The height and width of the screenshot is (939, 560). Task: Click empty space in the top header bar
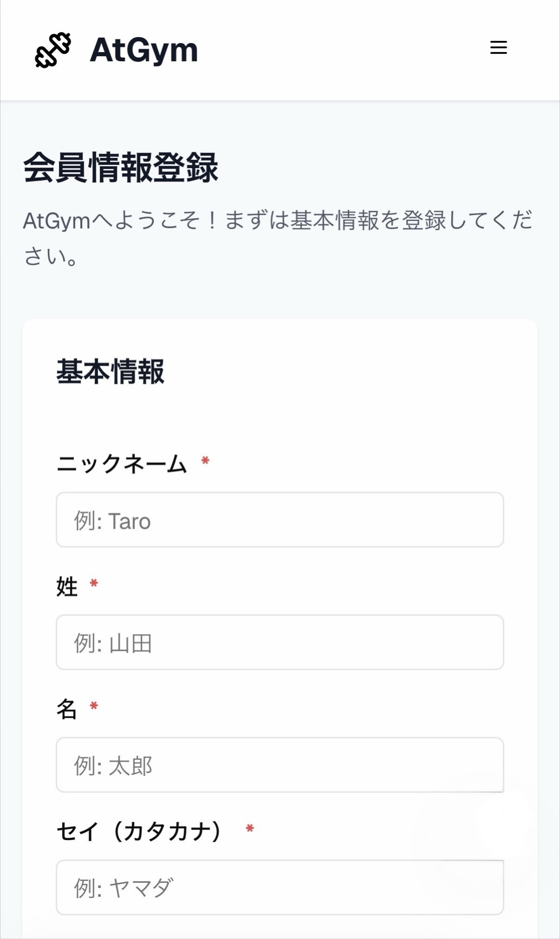tap(344, 50)
